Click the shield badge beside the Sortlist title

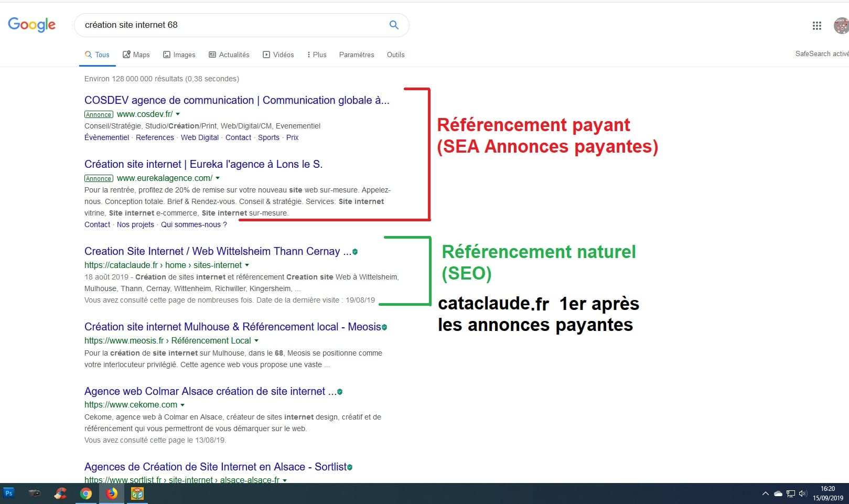(x=350, y=467)
